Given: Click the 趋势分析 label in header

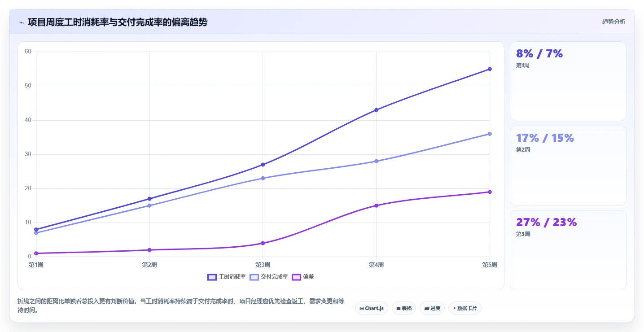Looking at the screenshot, I should pos(613,22).
